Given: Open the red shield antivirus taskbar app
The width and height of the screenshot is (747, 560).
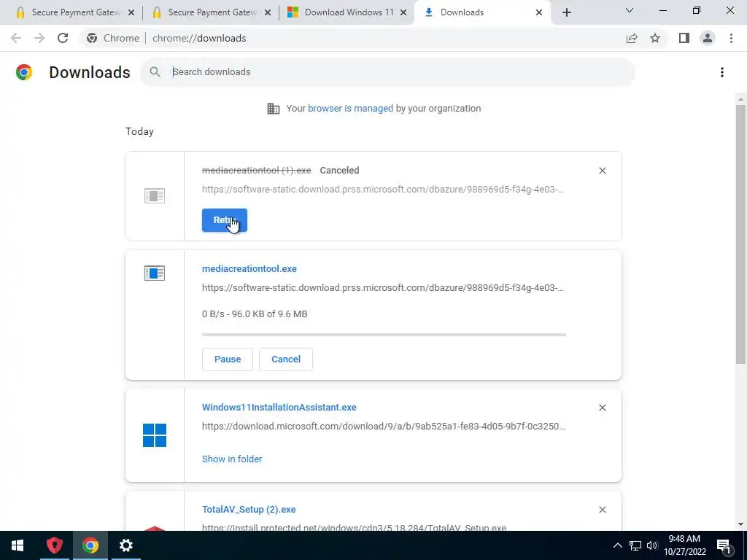Looking at the screenshot, I should (x=54, y=545).
